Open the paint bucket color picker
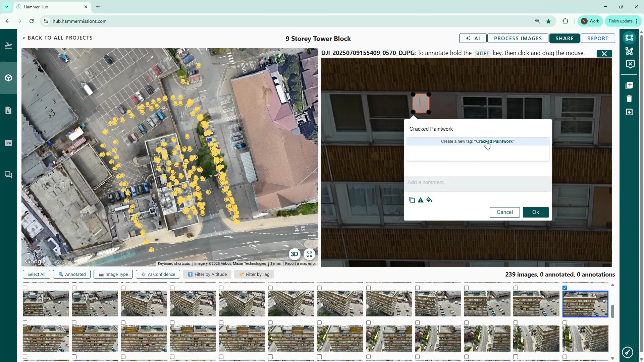The width and height of the screenshot is (644, 362). [x=429, y=200]
